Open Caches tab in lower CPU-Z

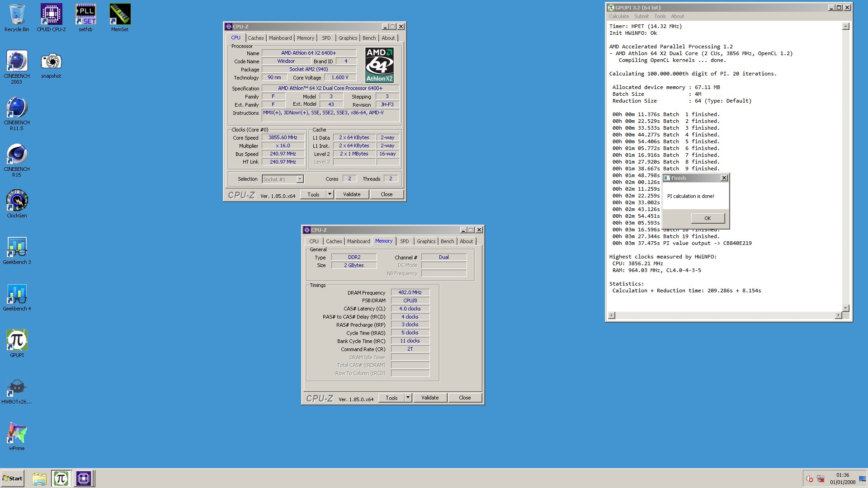click(334, 241)
